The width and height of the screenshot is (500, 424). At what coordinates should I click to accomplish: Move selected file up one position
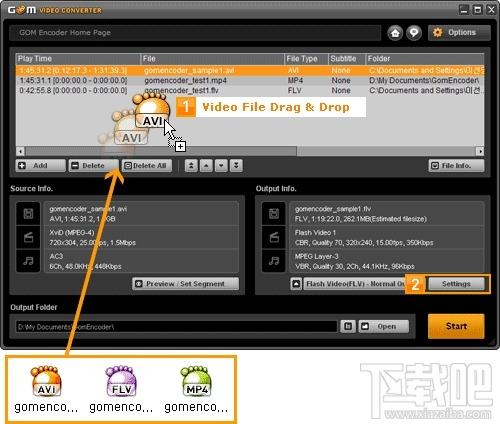pyautogui.click(x=206, y=166)
